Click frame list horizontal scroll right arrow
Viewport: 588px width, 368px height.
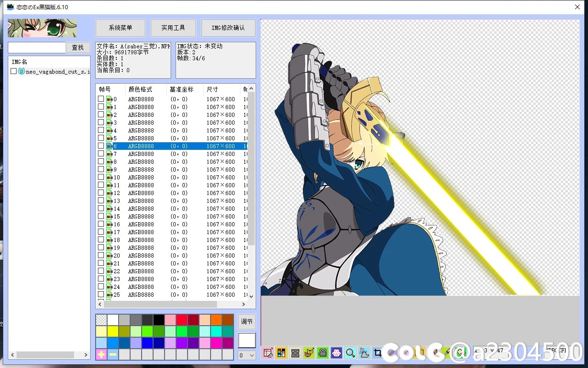pos(244,304)
